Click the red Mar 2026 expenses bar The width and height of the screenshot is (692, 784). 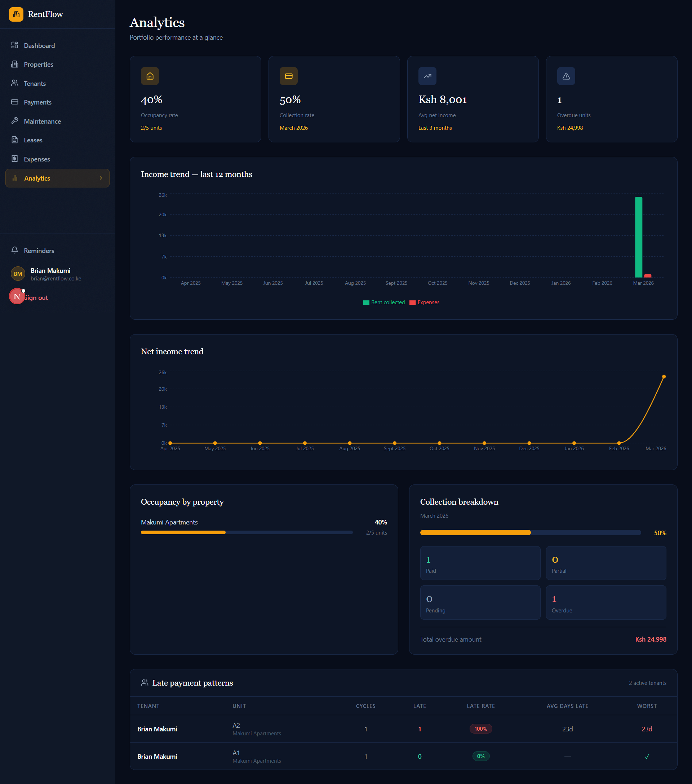(x=648, y=276)
